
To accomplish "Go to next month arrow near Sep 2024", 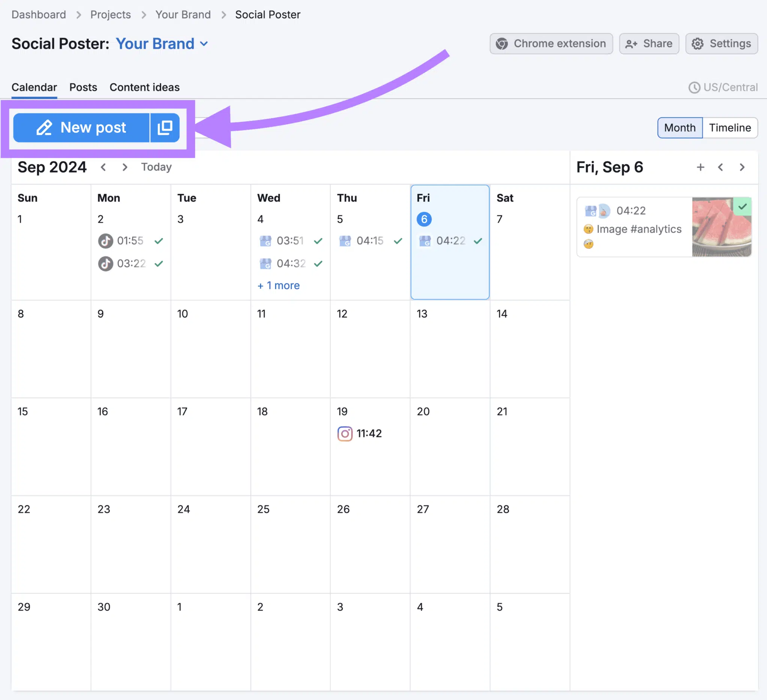I will click(125, 167).
